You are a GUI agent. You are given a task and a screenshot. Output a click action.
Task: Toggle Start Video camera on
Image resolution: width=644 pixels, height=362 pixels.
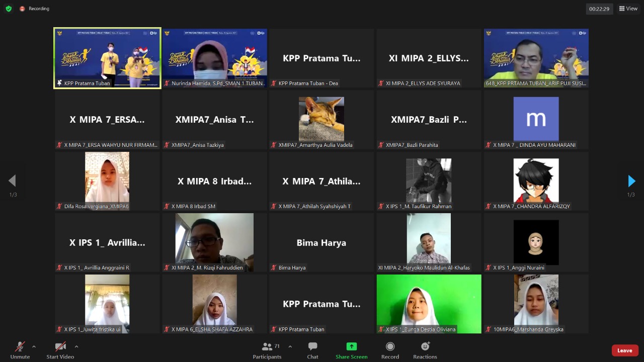click(x=60, y=350)
